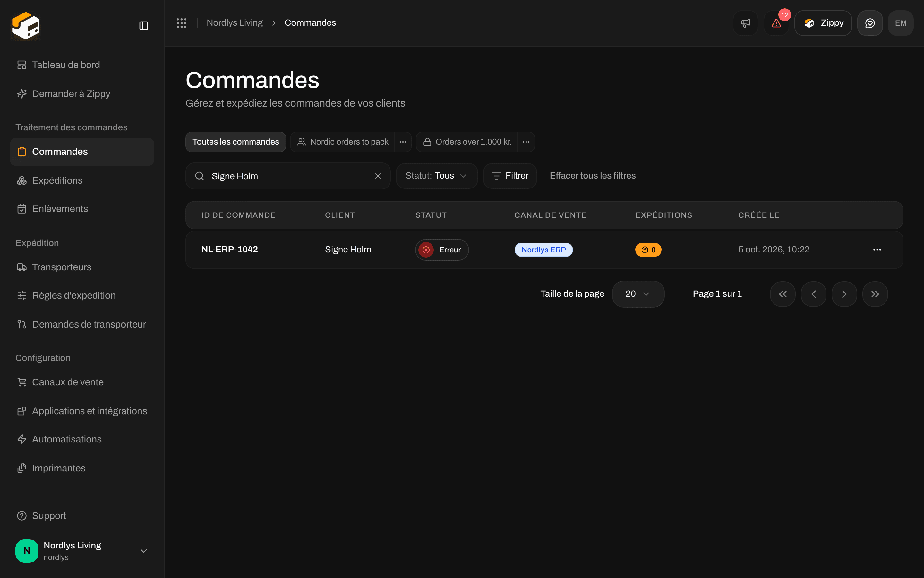Screen dimensions: 924x578
Task: Open the announcements megaphone icon
Action: point(745,23)
